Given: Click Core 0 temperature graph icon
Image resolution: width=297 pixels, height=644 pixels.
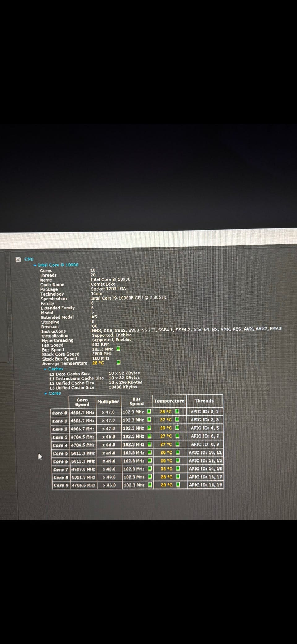Looking at the screenshot, I should pos(177,411).
